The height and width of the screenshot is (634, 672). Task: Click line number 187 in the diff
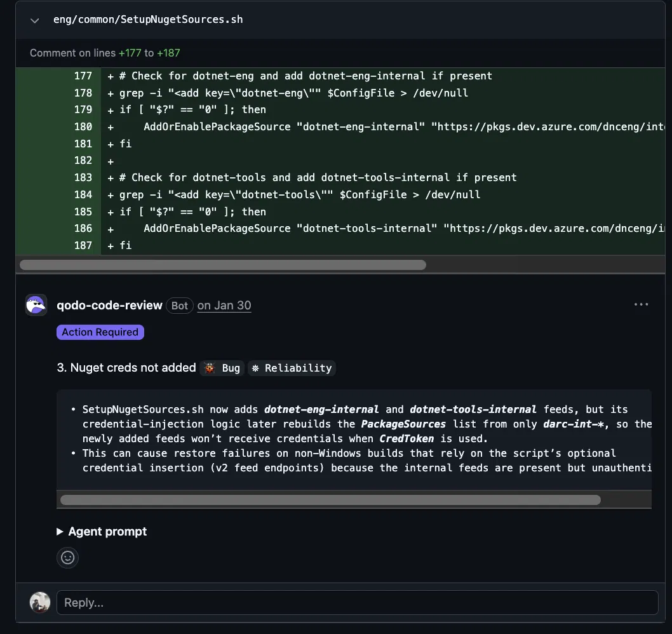[x=83, y=246]
